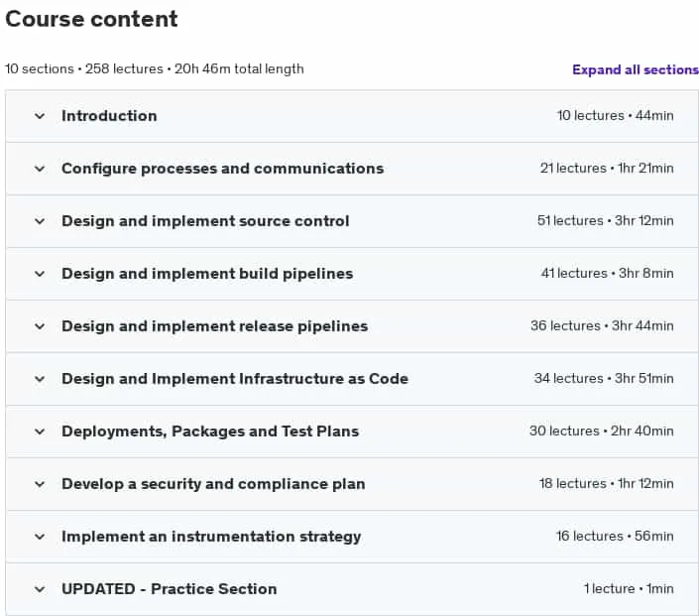Click chevron beside Design and implement source control

pos(40,221)
